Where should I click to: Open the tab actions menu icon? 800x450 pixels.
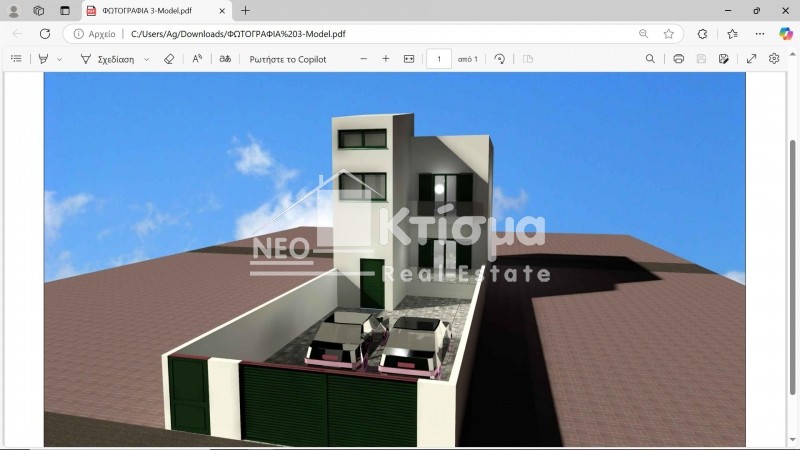point(65,11)
